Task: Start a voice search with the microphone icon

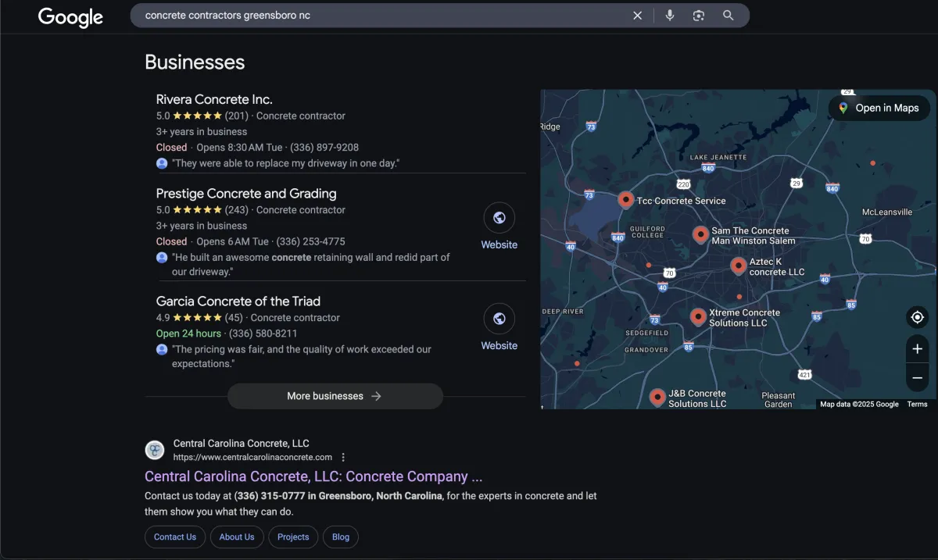Action: [670, 16]
